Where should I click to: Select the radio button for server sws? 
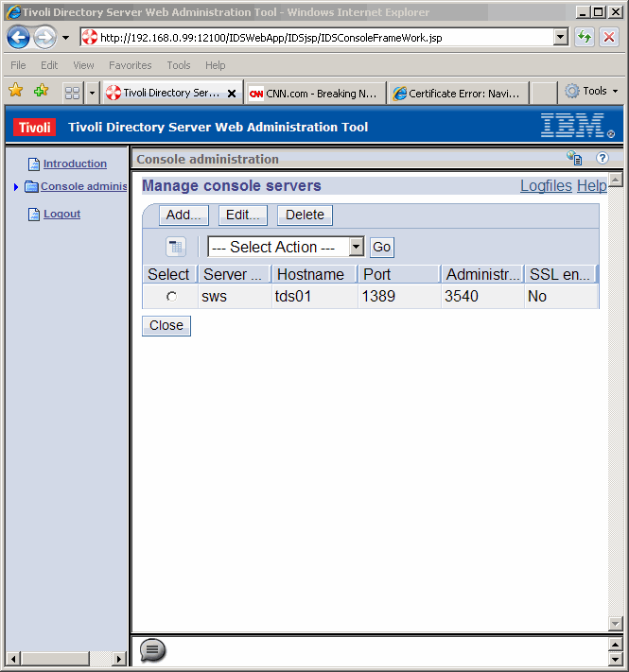pyautogui.click(x=171, y=297)
